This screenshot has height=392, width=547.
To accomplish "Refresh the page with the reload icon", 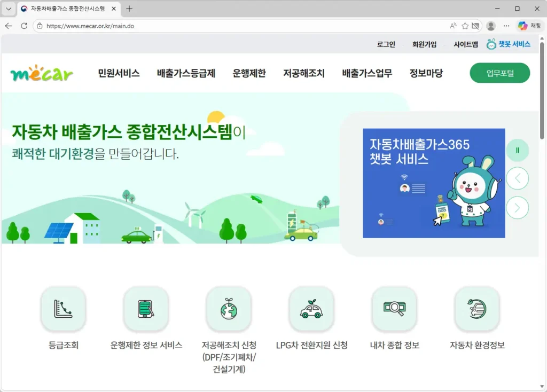I will coord(24,26).
